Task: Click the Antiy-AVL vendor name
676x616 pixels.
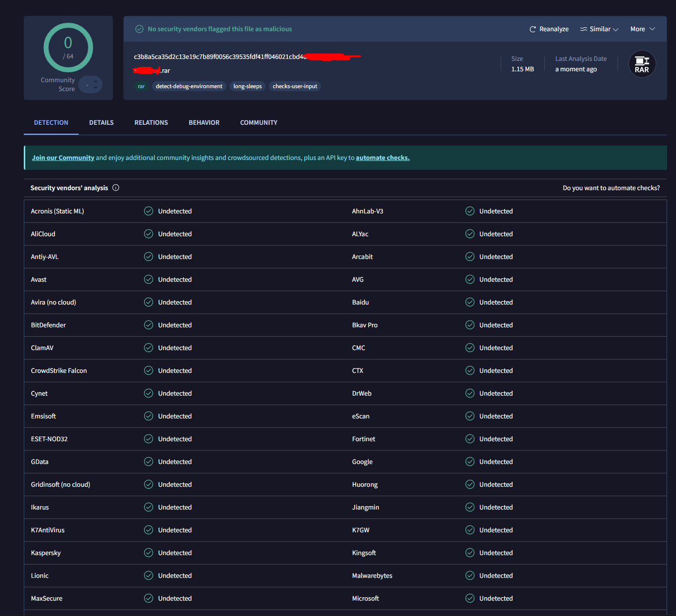Action: pyautogui.click(x=45, y=257)
